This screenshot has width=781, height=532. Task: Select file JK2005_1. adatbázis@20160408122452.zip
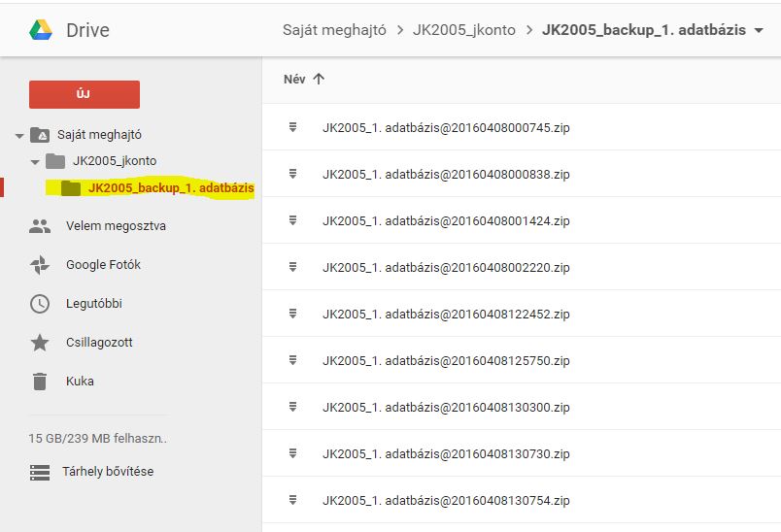446,315
